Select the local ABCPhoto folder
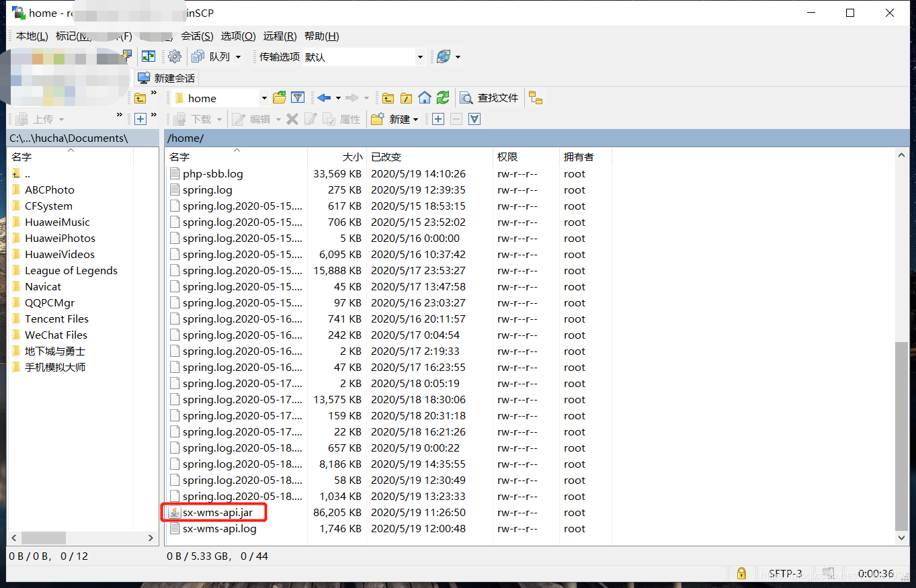 (x=50, y=190)
